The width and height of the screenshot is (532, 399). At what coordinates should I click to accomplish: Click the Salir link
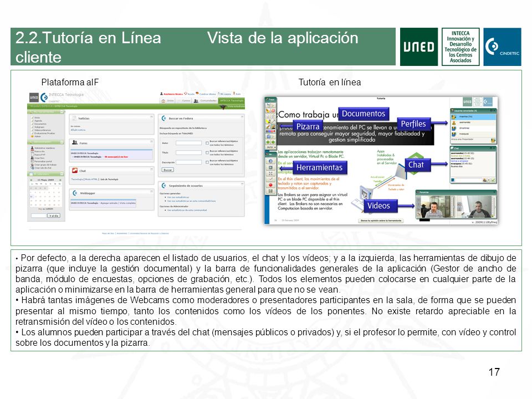pos(238,94)
